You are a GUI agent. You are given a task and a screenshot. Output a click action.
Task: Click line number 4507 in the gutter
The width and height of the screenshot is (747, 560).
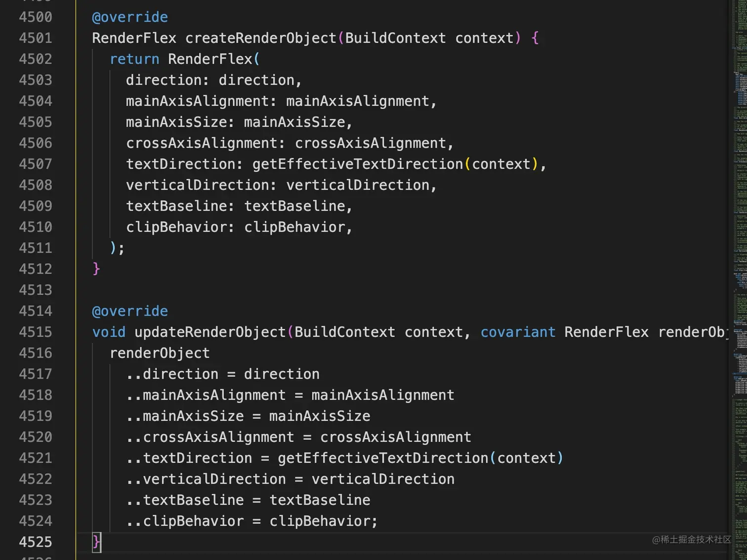pos(36,164)
